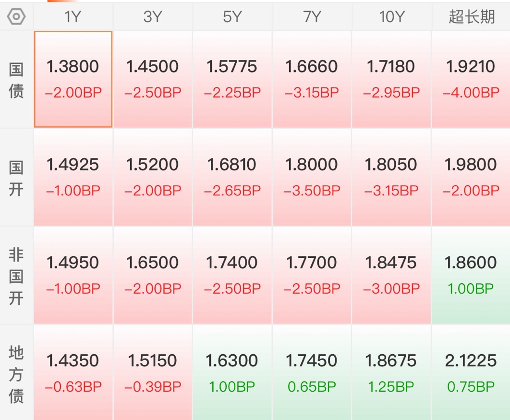Select the 1Y column header

(73, 17)
